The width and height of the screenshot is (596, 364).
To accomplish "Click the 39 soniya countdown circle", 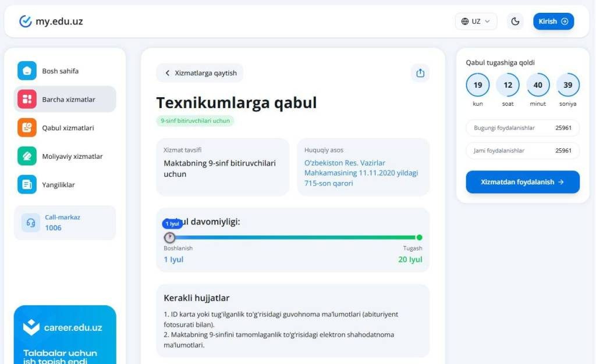I will tap(568, 85).
